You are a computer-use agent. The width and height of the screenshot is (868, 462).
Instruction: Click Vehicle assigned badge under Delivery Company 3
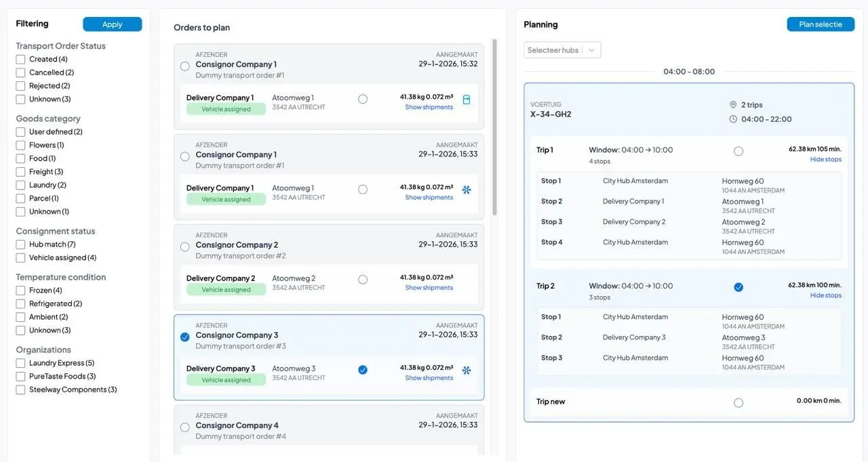click(226, 380)
